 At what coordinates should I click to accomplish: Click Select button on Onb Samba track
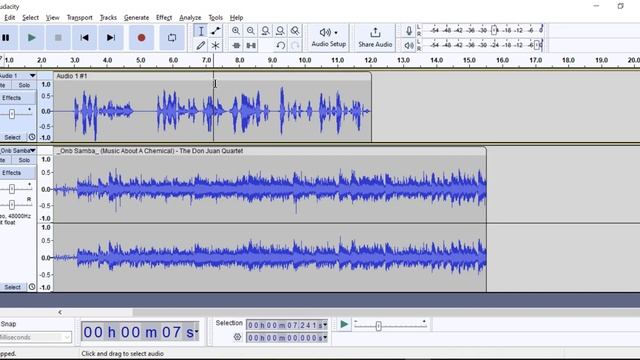(12, 287)
